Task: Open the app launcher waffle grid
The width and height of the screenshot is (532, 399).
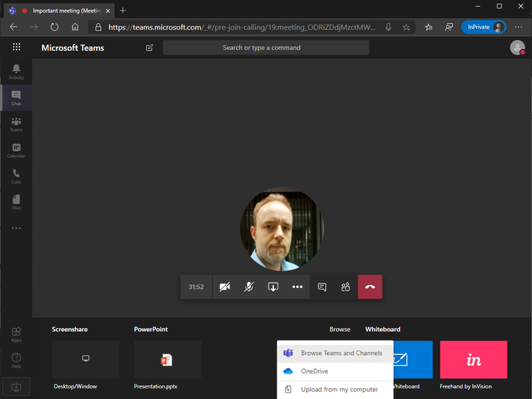Action: click(x=16, y=47)
